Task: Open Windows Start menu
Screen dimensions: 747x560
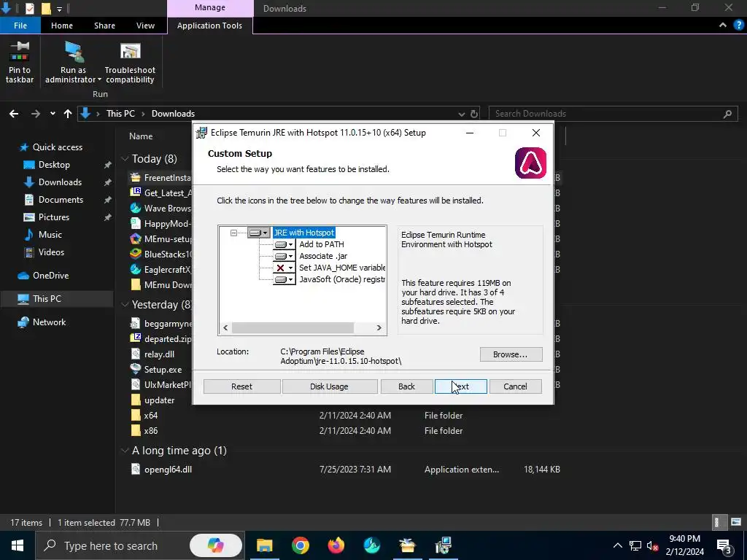Action: [18, 545]
